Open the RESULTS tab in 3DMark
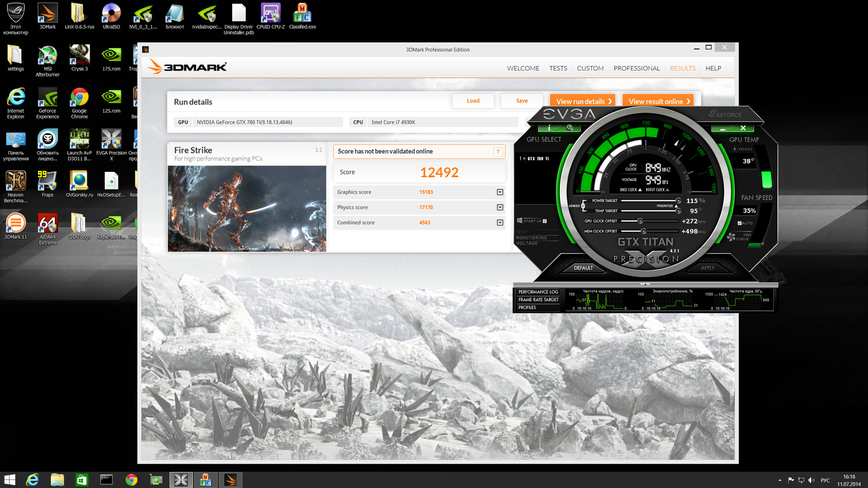The width and height of the screenshot is (868, 488). (682, 68)
